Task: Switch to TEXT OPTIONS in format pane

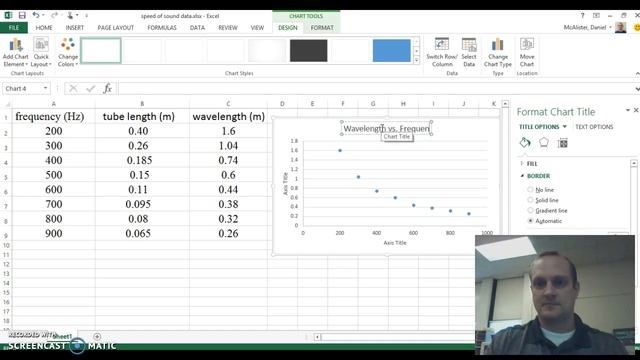Action: [x=594, y=127]
